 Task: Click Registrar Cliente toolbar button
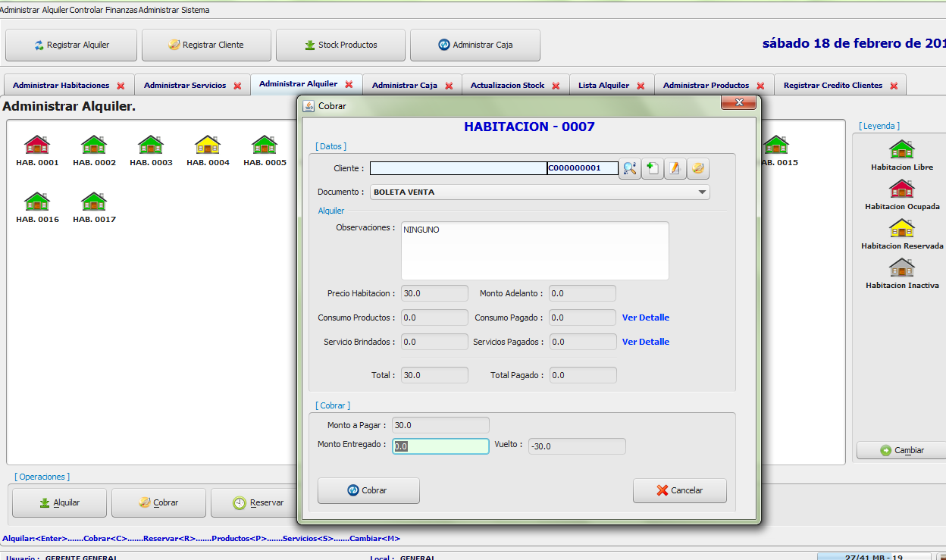coord(206,45)
